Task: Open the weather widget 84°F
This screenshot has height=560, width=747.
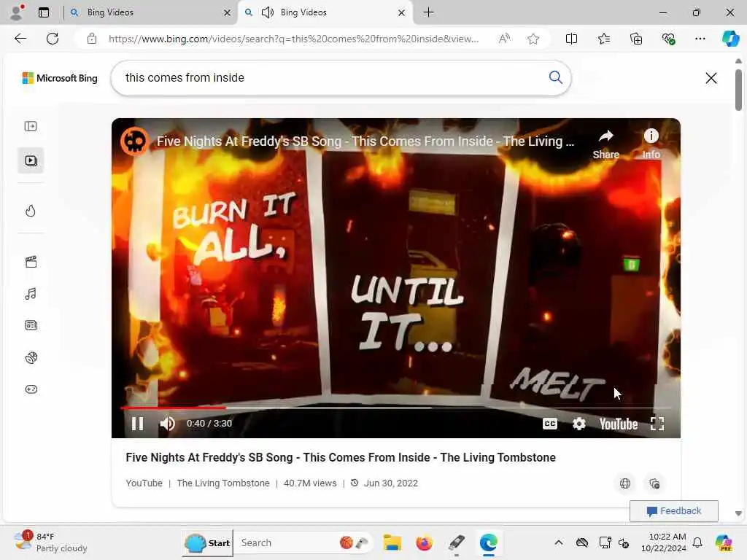Action: (x=50, y=542)
